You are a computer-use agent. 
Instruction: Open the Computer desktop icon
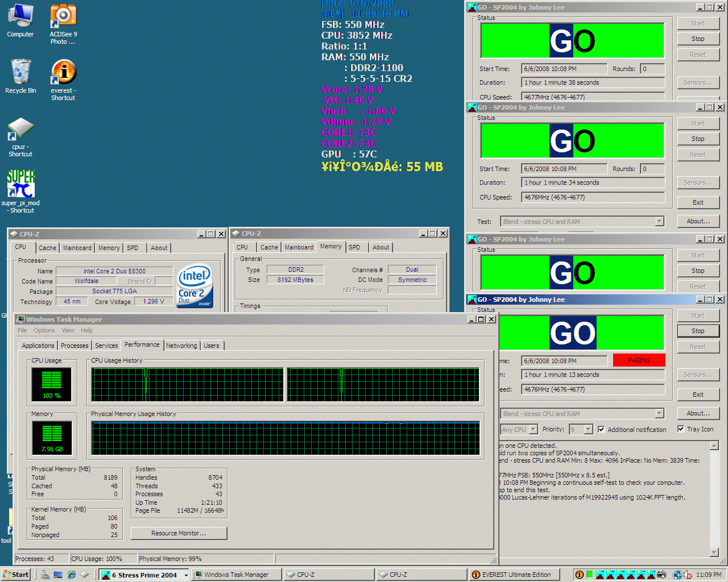pos(20,20)
